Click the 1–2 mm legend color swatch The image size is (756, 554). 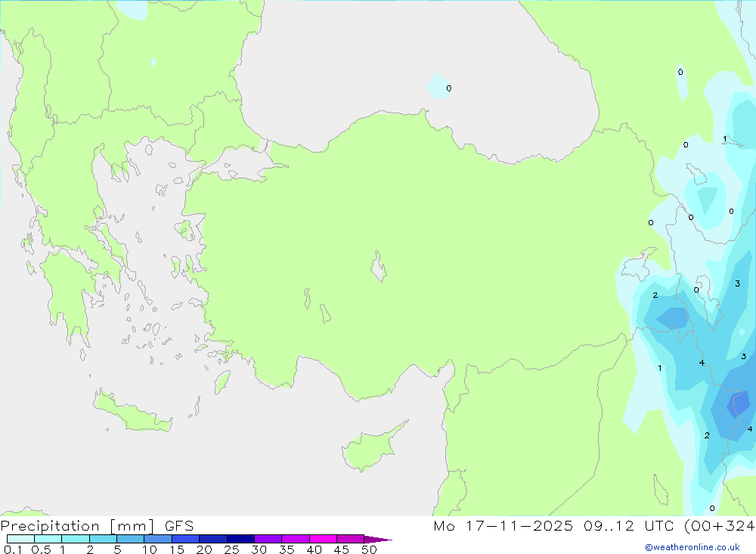coord(76,539)
